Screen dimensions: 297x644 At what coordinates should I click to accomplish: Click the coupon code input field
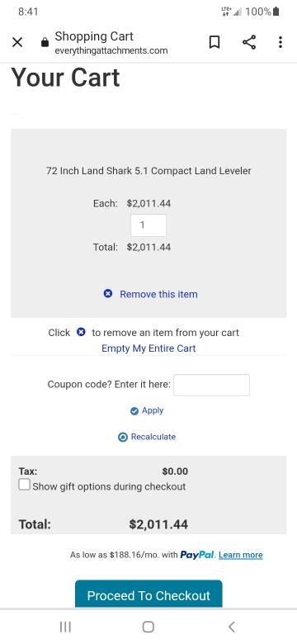coord(211,385)
